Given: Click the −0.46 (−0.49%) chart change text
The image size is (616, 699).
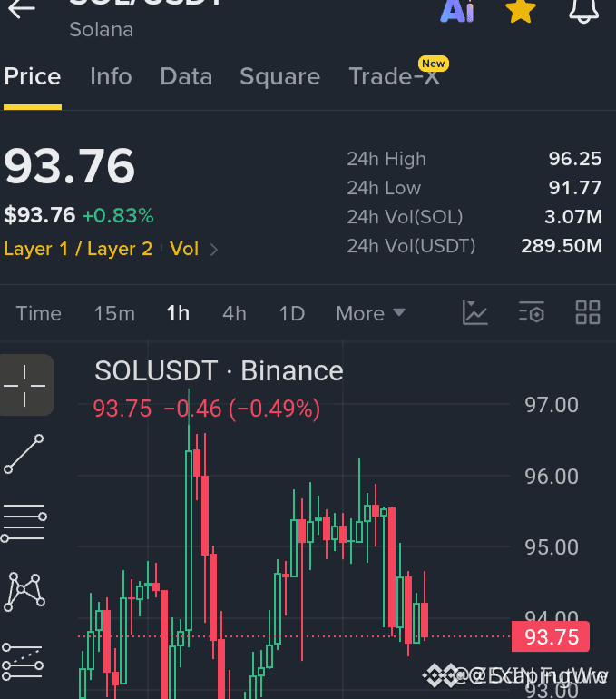Looking at the screenshot, I should coord(242,409).
